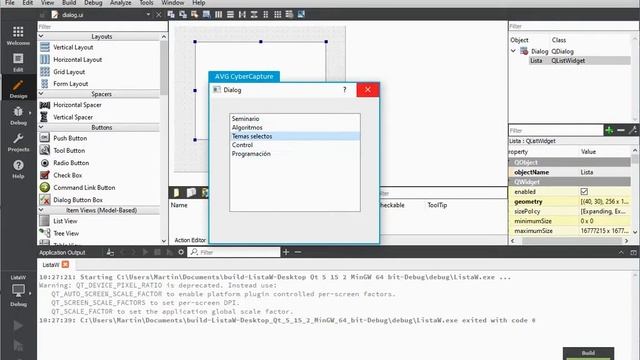Click New action icon in Action Editor
640x360 pixels.
coord(176,193)
